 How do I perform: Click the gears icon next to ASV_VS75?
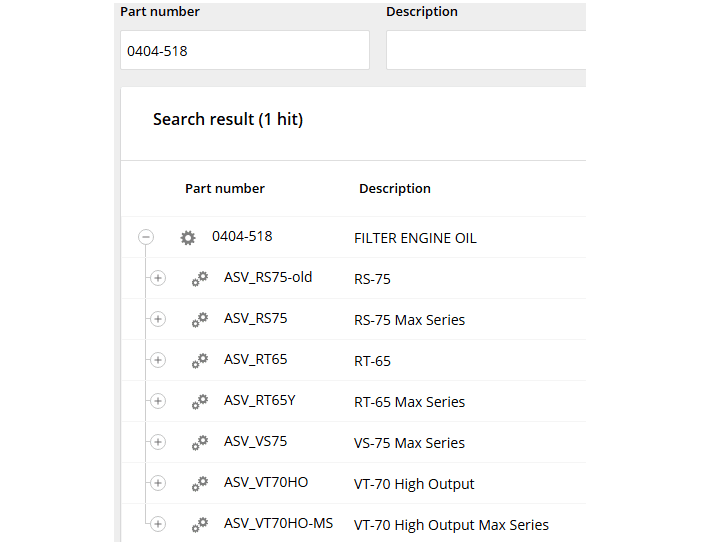[200, 442]
